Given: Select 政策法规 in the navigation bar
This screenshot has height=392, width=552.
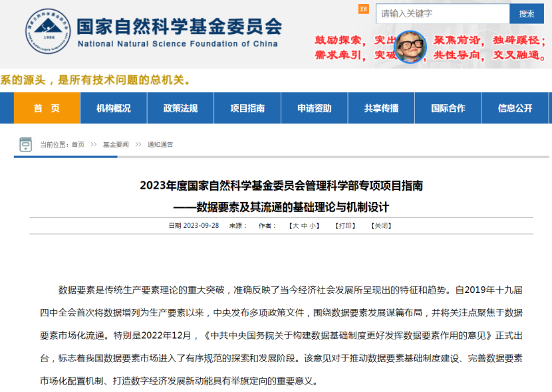Looking at the screenshot, I should 180,108.
